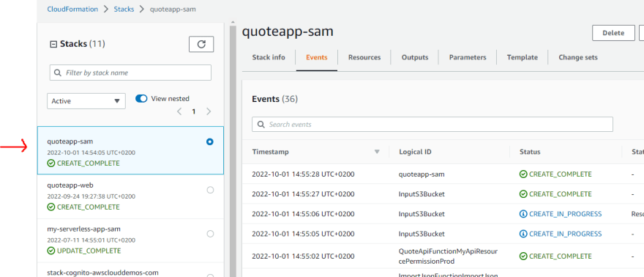
Task: Switch to the Outputs tab
Action: coord(415,58)
